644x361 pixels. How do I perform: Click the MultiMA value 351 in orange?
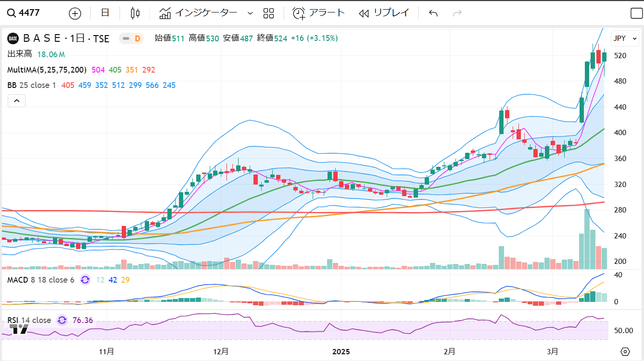pos(132,70)
